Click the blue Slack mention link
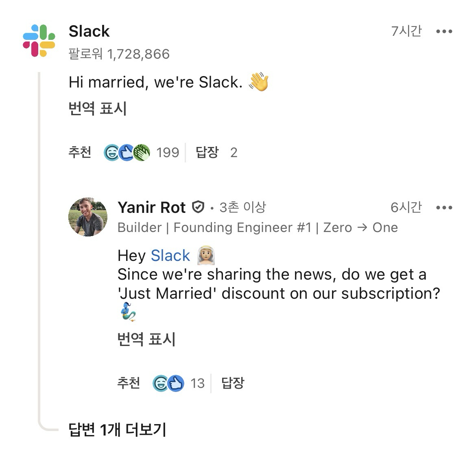Image resolution: width=476 pixels, height=464 pixels. [170, 256]
